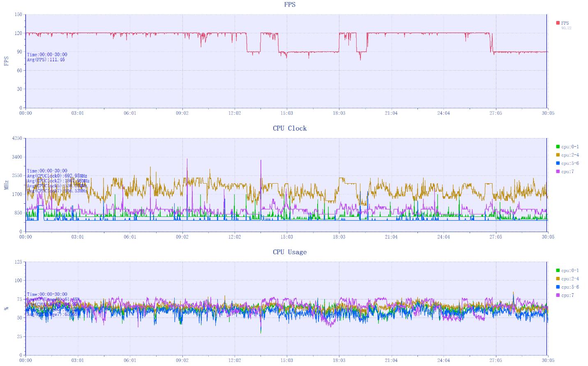Click the 4250 tick on CPU Clock axis

[17, 138]
